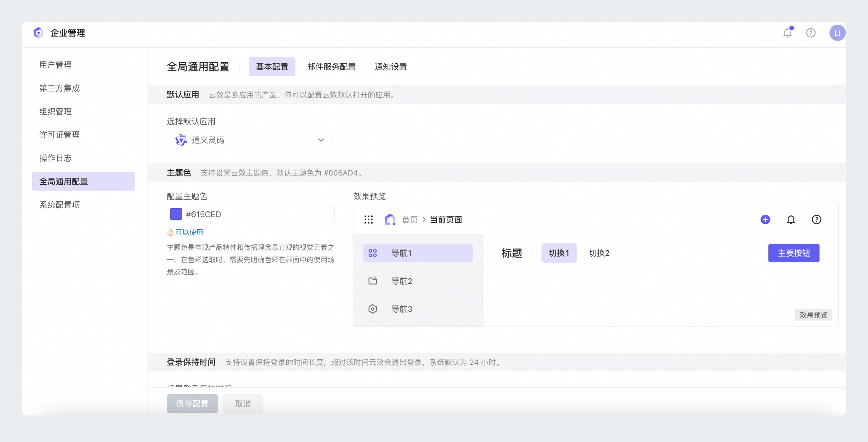Click the 导航2 folder icon

point(373,281)
